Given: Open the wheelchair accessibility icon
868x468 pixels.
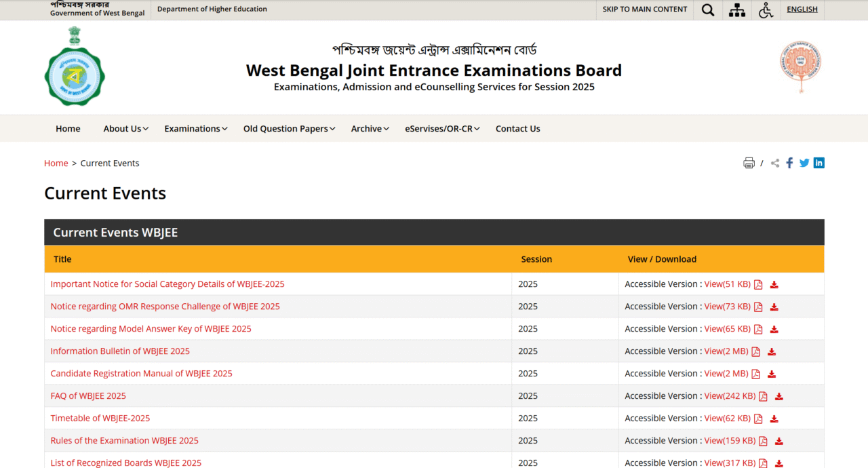Looking at the screenshot, I should tap(766, 10).
